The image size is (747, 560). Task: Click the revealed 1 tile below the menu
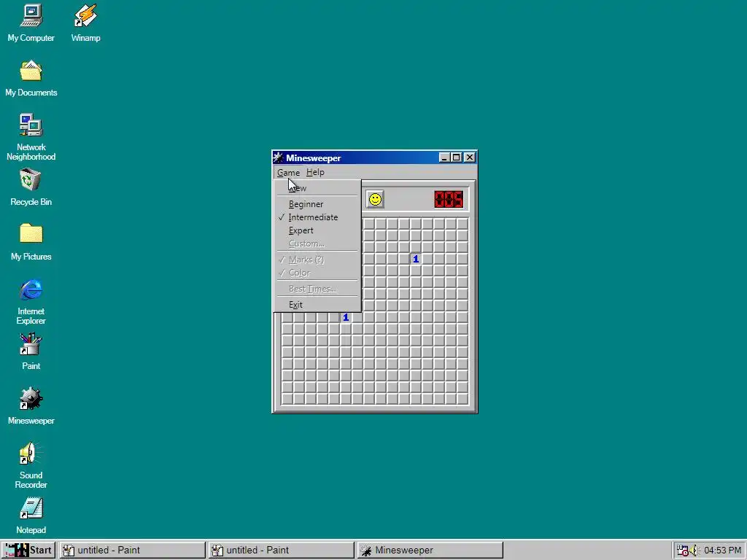(345, 317)
